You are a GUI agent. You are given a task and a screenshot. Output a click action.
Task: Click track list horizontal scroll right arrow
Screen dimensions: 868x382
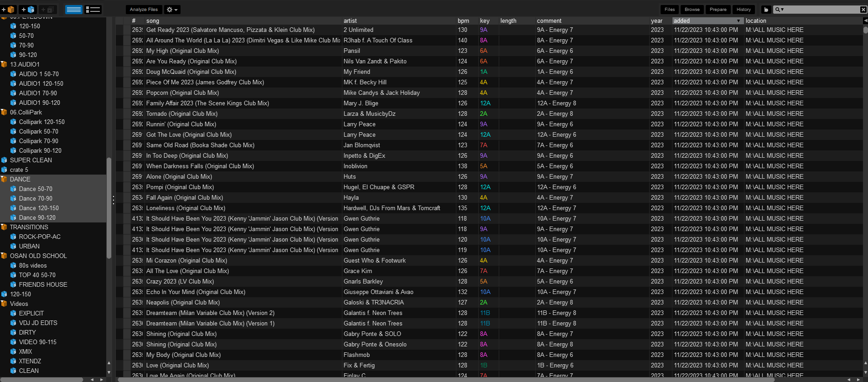pyautogui.click(x=858, y=379)
